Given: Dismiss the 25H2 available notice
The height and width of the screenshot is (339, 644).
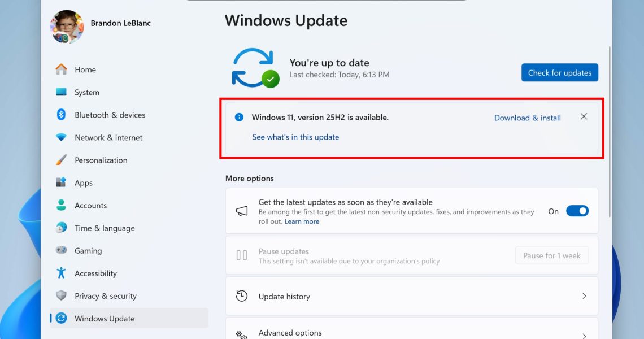Looking at the screenshot, I should click(584, 117).
